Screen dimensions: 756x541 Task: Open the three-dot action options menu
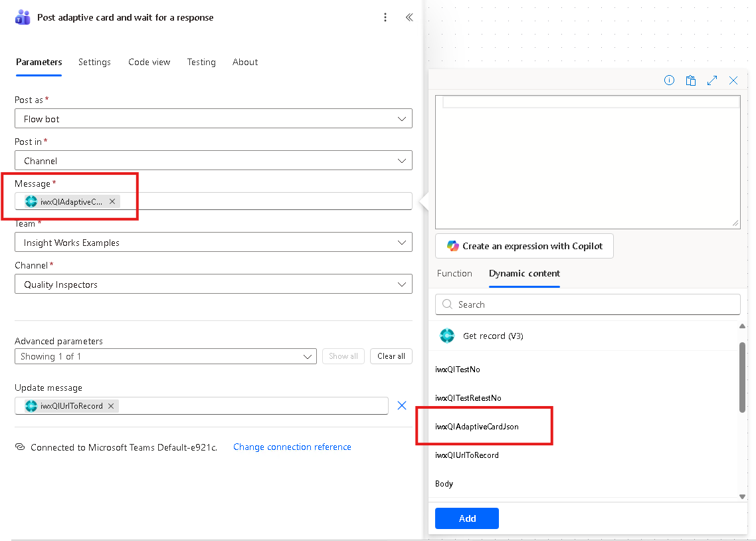385,17
